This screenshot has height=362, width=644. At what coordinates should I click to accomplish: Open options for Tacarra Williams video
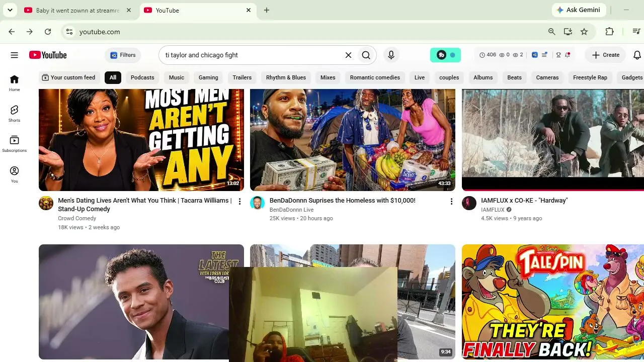tap(239, 202)
